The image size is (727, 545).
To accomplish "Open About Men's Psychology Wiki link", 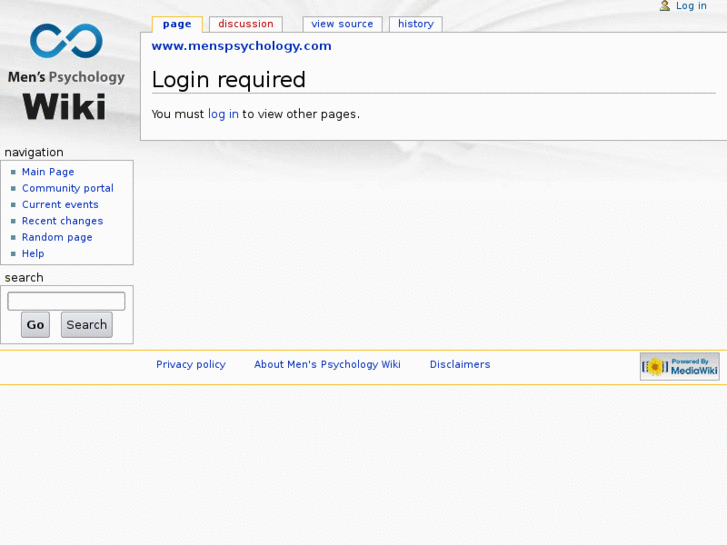I will click(327, 365).
